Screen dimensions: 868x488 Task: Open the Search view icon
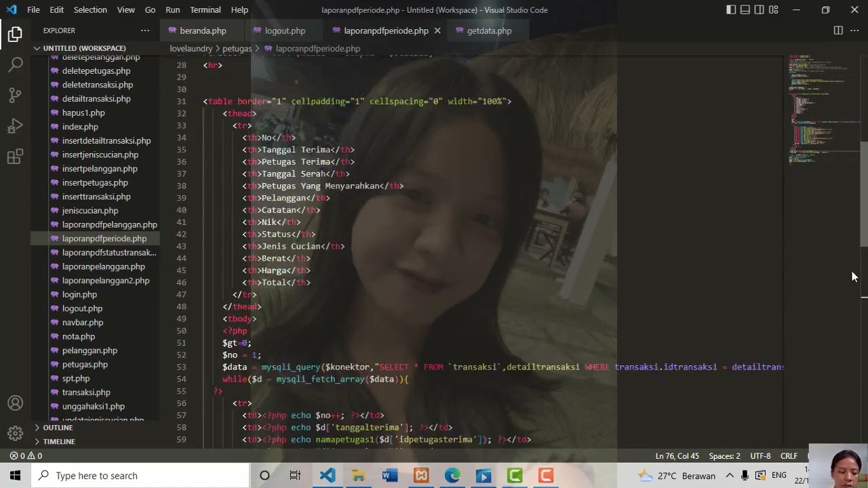15,64
